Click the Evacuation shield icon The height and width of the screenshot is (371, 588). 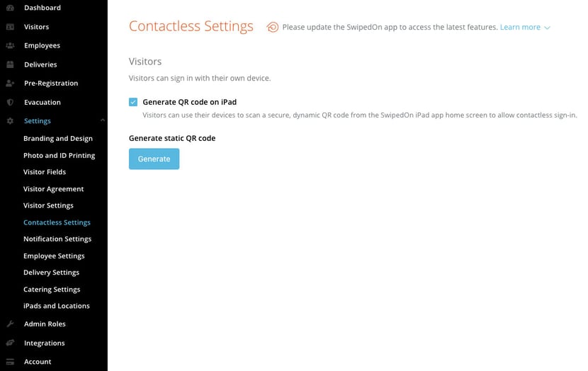pyautogui.click(x=10, y=102)
